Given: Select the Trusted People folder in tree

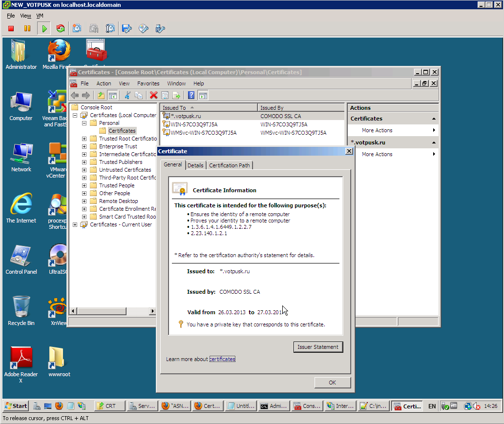Looking at the screenshot, I should pyautogui.click(x=117, y=186).
